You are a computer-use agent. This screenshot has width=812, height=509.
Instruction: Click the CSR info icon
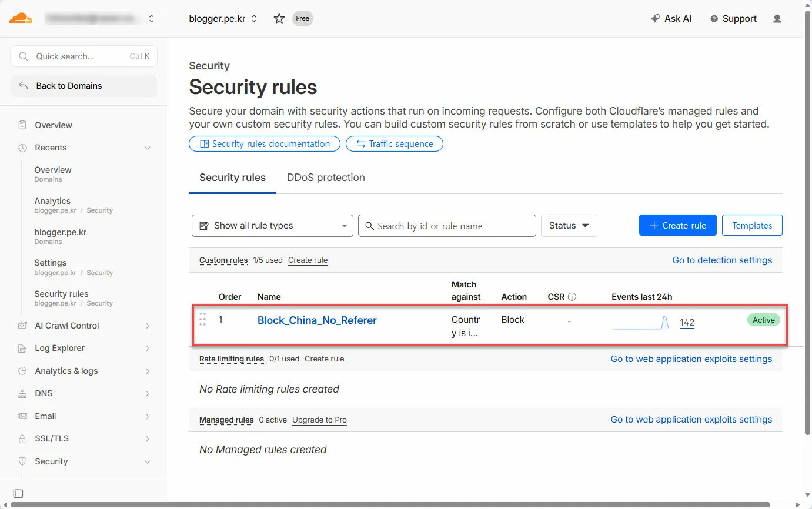coord(572,297)
